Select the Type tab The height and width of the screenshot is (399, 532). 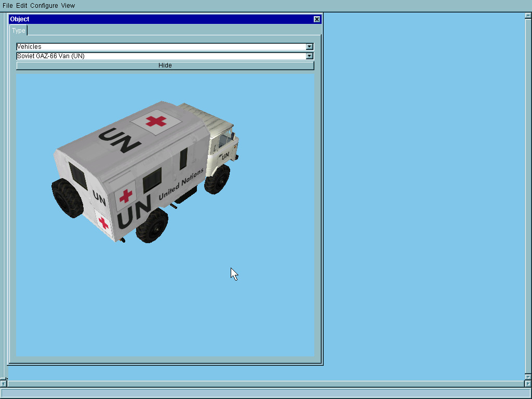point(18,30)
